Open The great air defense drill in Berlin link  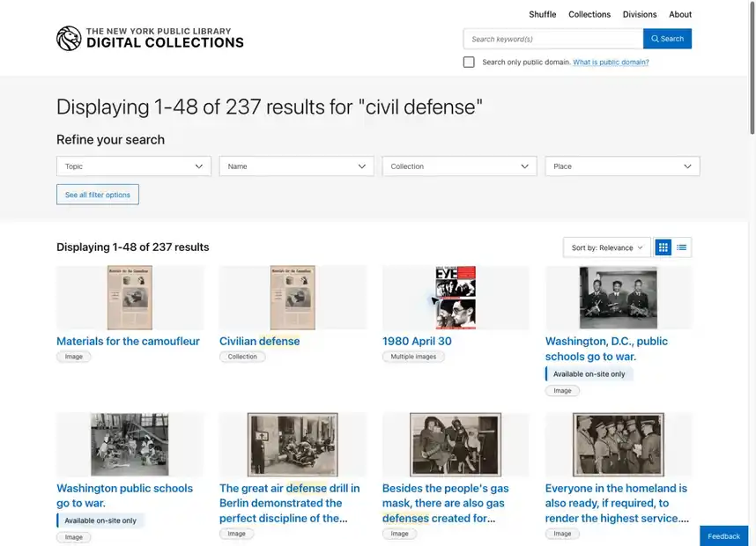(x=289, y=503)
